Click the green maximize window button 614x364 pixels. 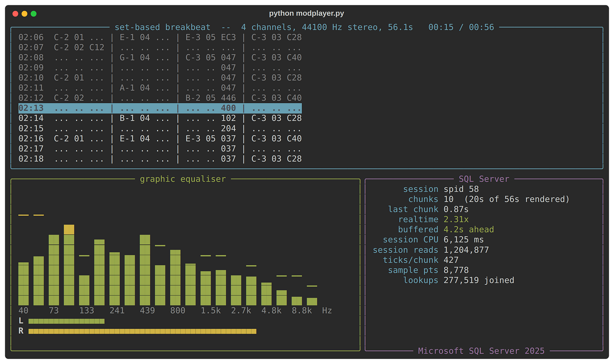point(34,14)
